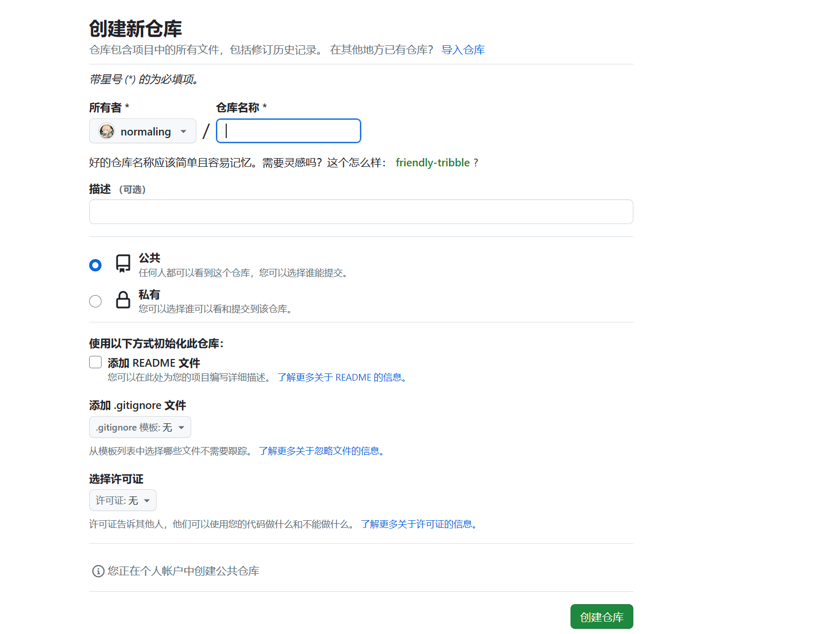This screenshot has width=840, height=634.
Task: Click the public repository book icon
Action: (x=123, y=263)
